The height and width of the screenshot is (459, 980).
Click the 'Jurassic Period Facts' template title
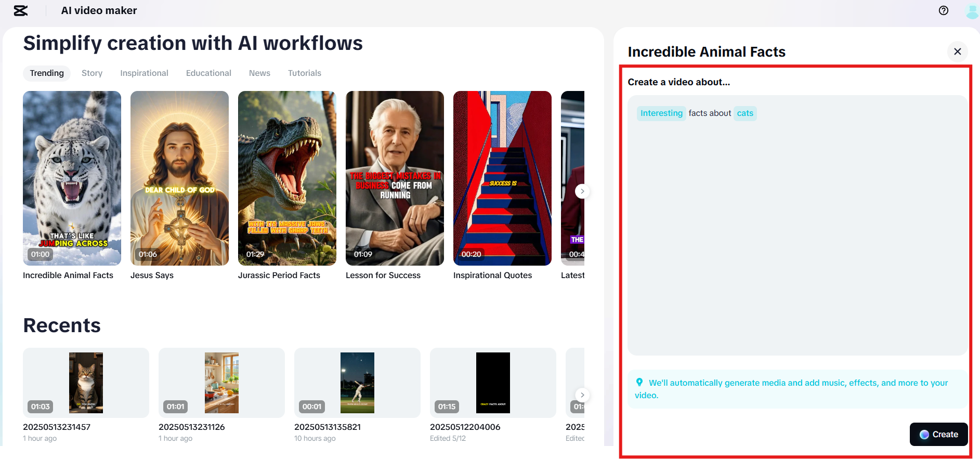pos(279,276)
